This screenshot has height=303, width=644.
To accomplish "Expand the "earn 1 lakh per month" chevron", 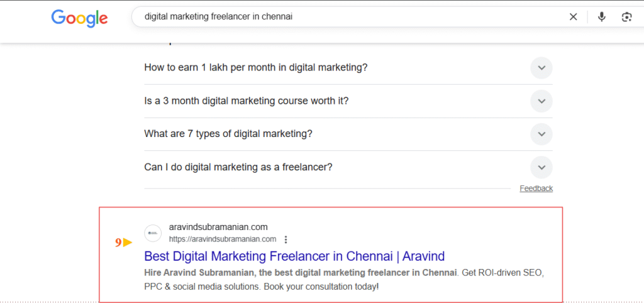I will (541, 68).
